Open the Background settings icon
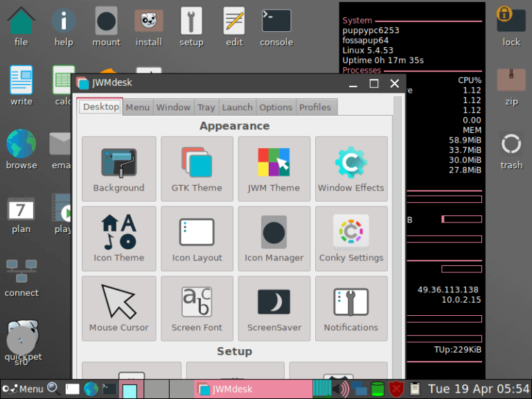The width and height of the screenshot is (532, 399). pos(118,169)
